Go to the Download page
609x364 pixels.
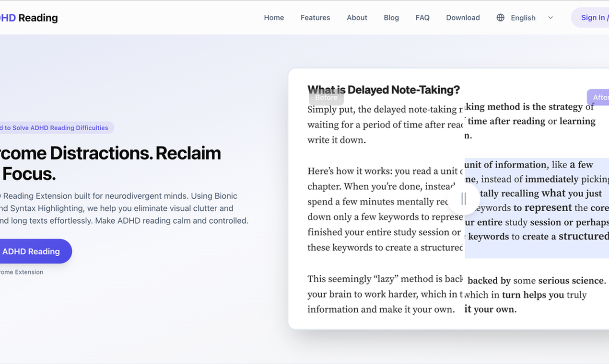(463, 18)
